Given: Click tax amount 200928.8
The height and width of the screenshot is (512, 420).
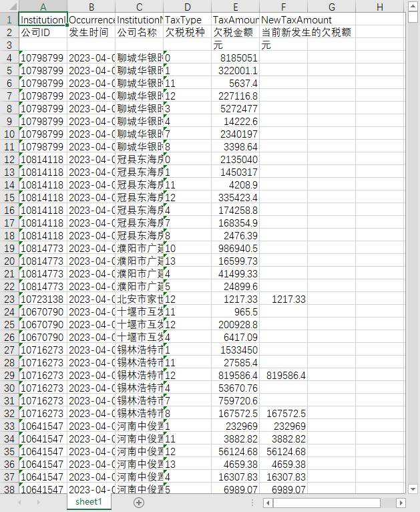Looking at the screenshot, I should [236, 325].
